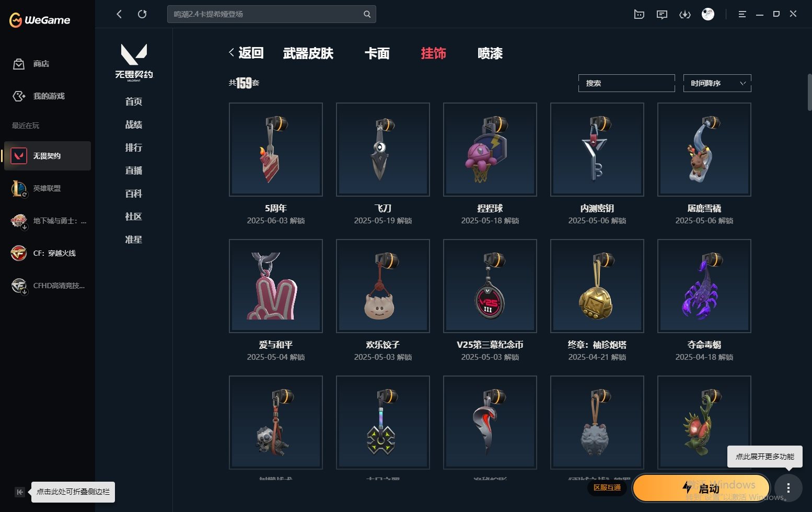The width and height of the screenshot is (812, 512).
Task: Click the refresh icon in top bar
Action: 142,14
